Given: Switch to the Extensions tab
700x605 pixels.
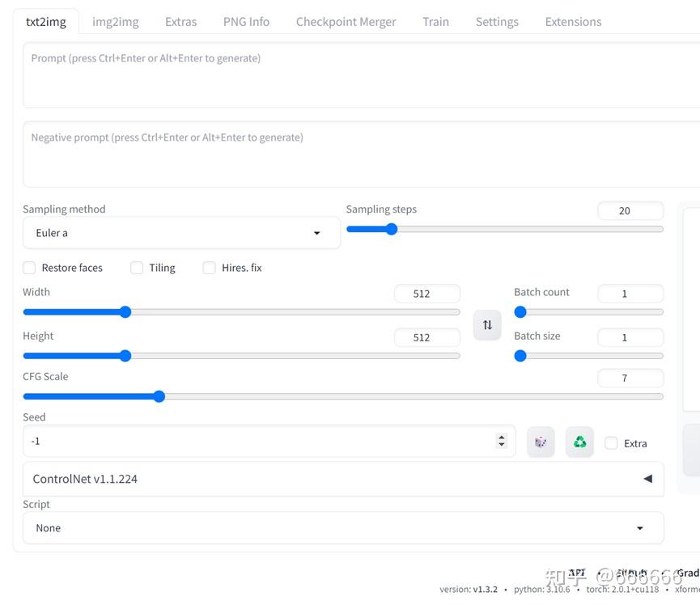Looking at the screenshot, I should coord(573,22).
